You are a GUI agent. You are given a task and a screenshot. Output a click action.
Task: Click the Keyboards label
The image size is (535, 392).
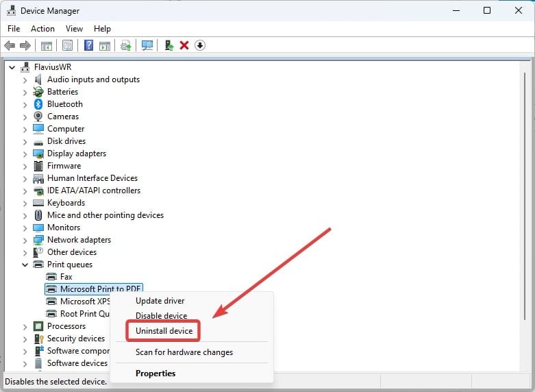coord(66,203)
